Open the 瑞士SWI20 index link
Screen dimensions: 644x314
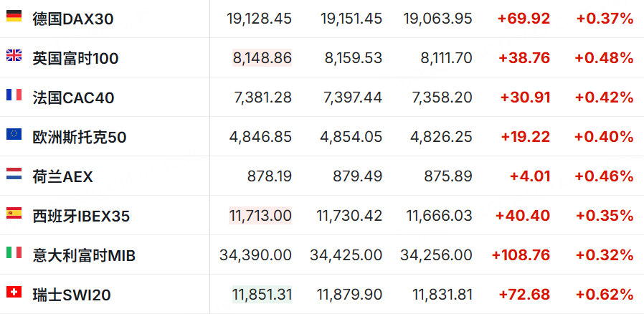coord(72,295)
